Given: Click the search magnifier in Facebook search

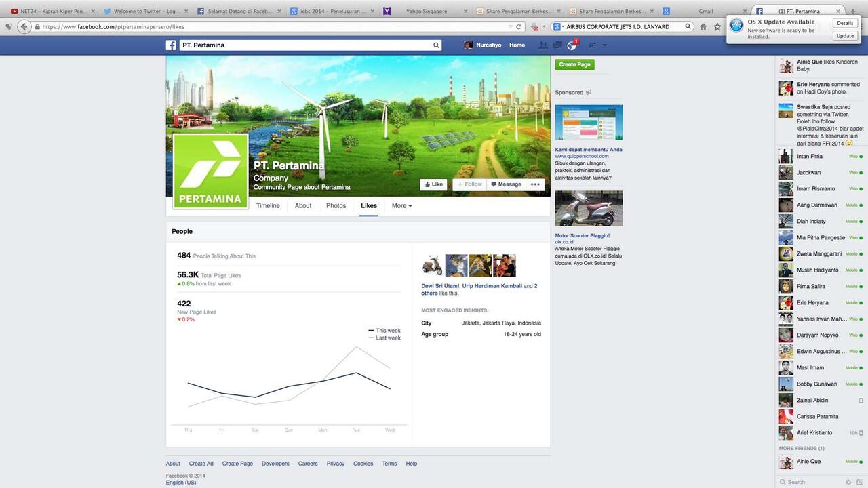Looking at the screenshot, I should 437,45.
